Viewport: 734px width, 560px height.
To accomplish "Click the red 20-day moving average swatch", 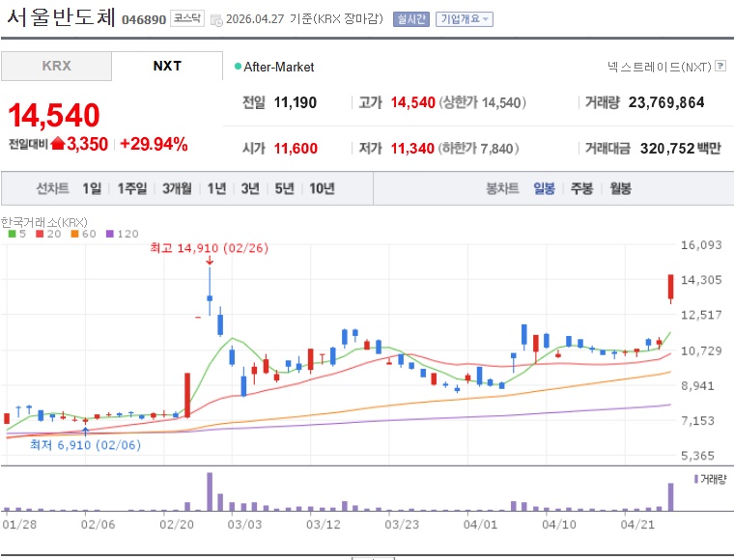I will [40, 234].
